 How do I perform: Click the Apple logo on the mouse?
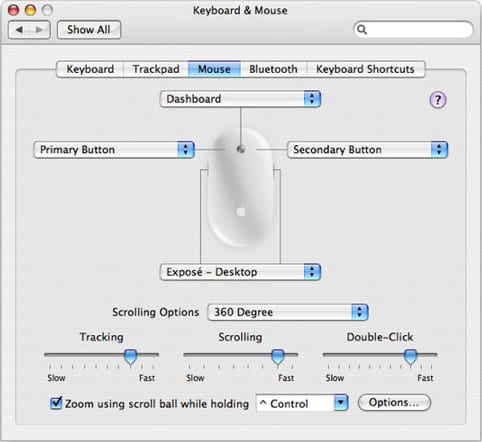click(x=241, y=212)
